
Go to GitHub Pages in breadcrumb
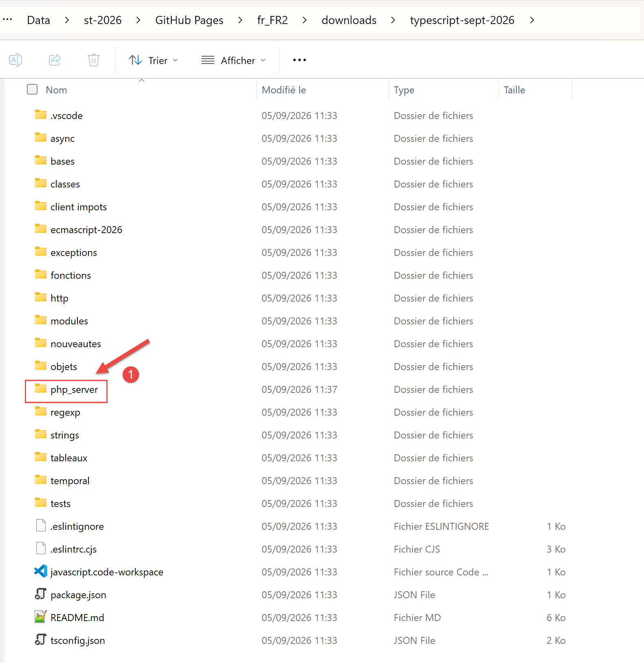coord(189,20)
